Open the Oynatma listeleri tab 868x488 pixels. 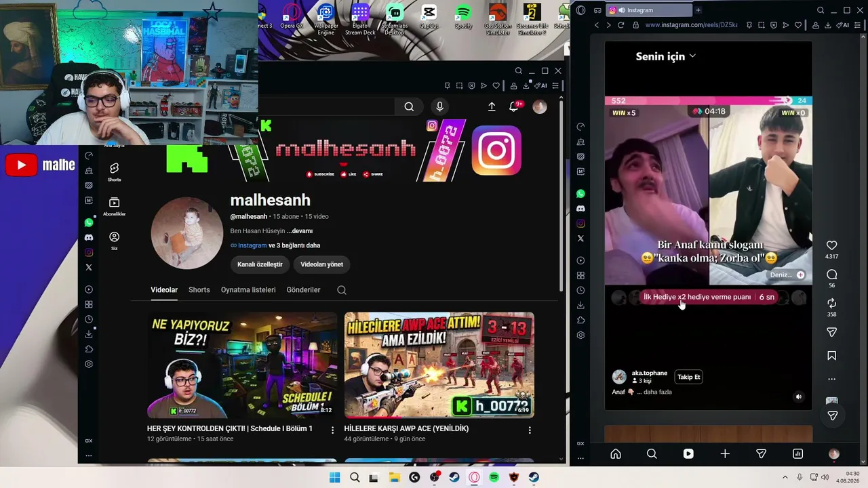coord(248,290)
